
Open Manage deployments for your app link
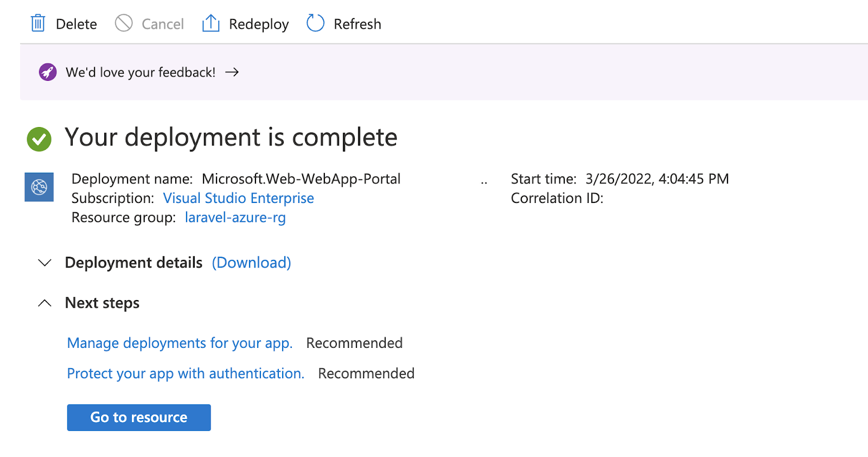click(x=180, y=343)
